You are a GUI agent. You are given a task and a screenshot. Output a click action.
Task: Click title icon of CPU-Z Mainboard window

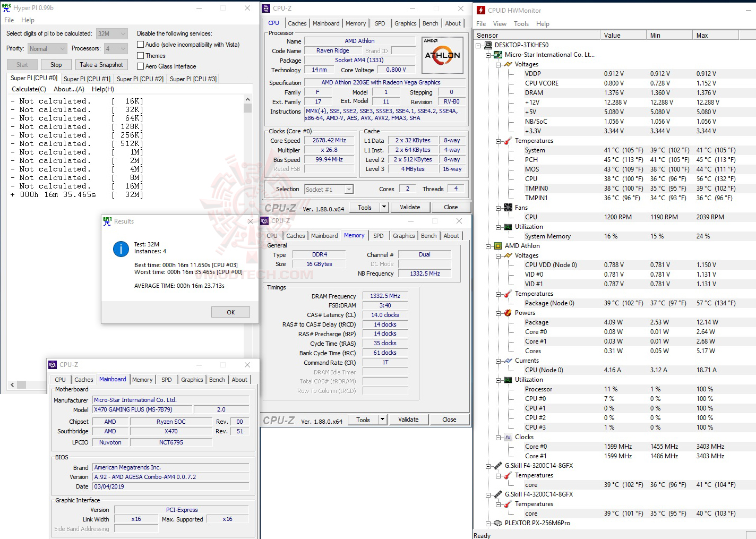(53, 365)
